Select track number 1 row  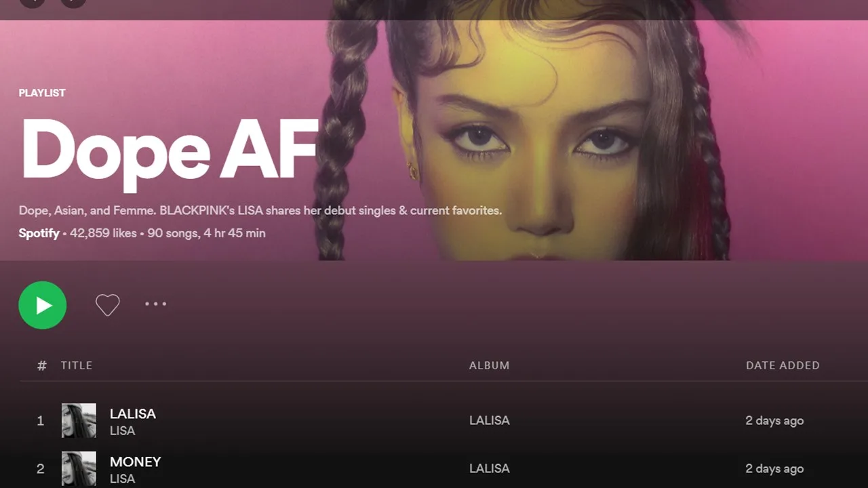tap(434, 421)
